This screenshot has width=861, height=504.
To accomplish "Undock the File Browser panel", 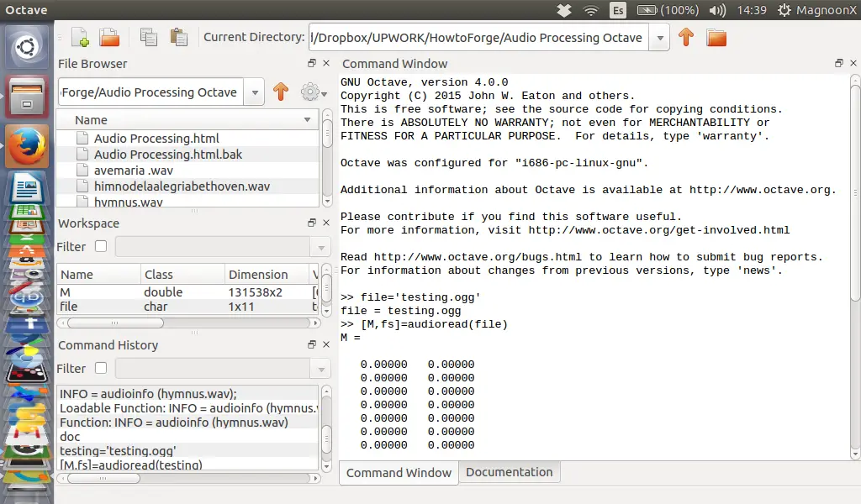I will (312, 63).
